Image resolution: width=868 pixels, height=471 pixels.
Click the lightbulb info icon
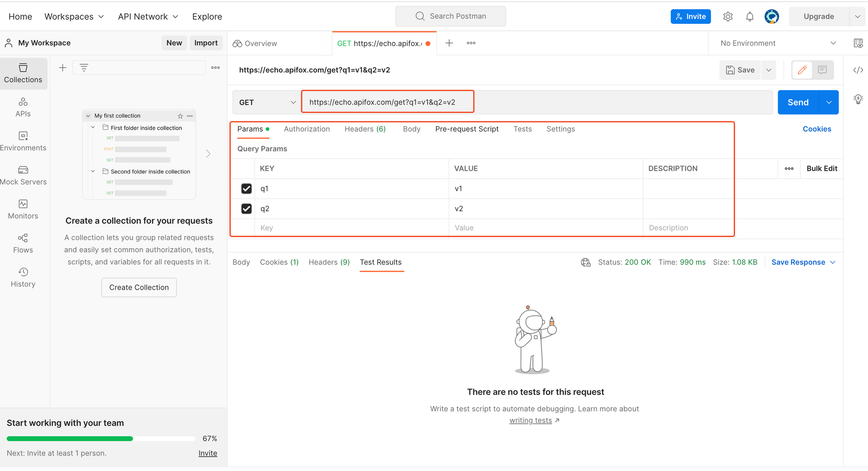point(858,99)
